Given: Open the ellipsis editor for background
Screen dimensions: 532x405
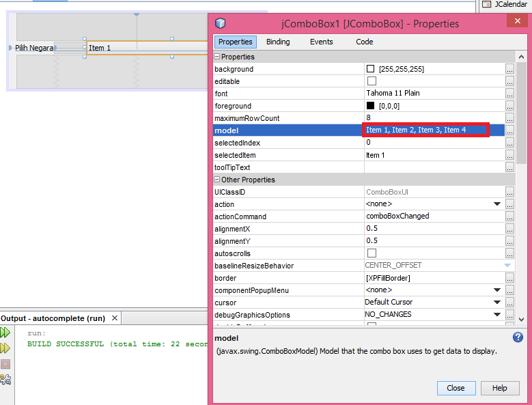Looking at the screenshot, I should tap(509, 69).
